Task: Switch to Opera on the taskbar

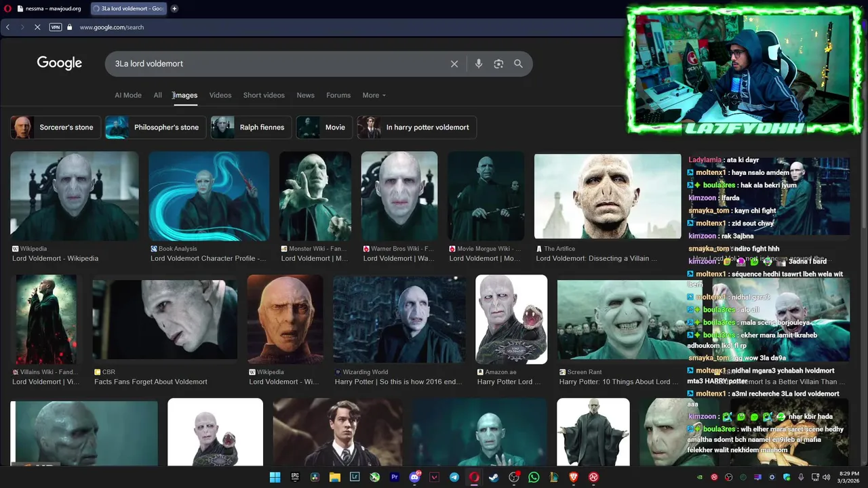Action: pos(474,477)
